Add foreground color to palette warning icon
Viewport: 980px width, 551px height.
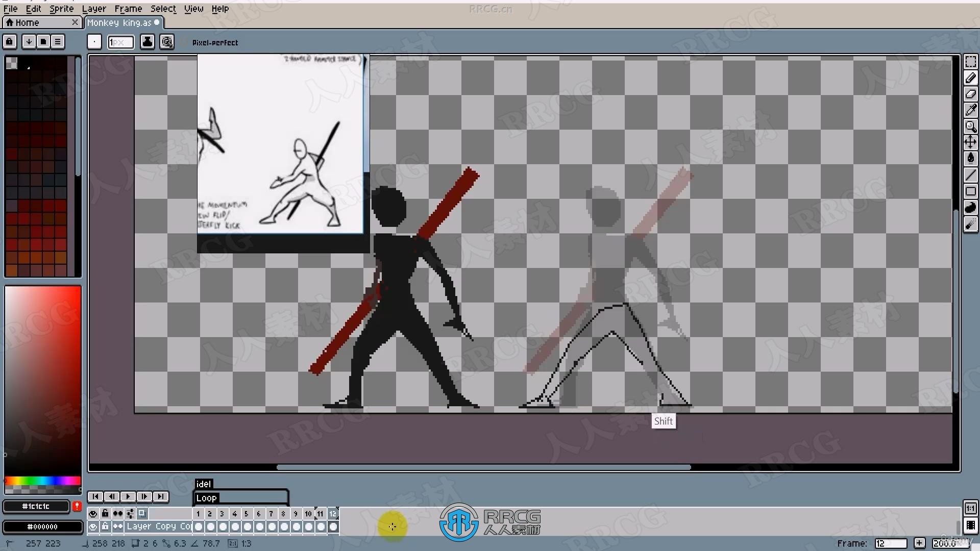pos(77,506)
